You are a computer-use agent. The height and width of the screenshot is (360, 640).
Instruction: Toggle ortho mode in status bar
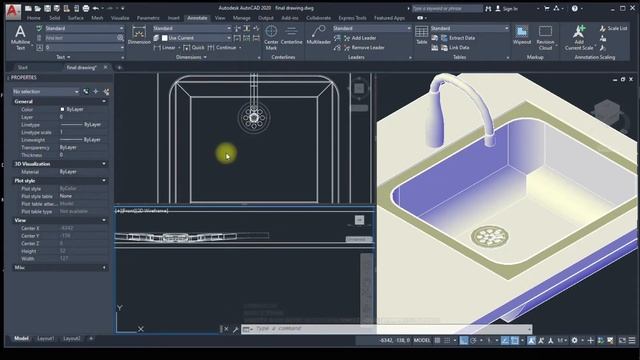pos(464,340)
